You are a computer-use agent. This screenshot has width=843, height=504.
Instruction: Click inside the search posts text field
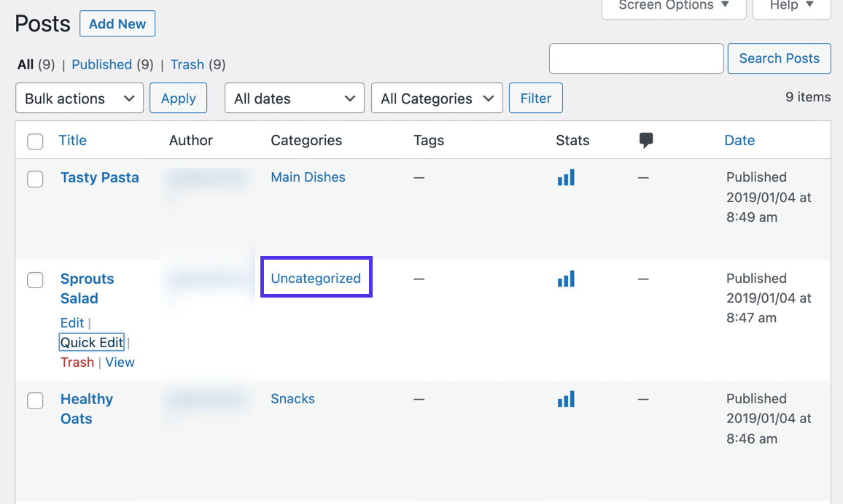(x=635, y=58)
